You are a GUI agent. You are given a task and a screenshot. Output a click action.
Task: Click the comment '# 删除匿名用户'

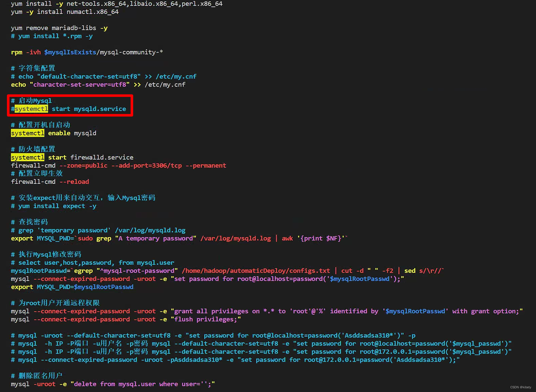pos(37,376)
